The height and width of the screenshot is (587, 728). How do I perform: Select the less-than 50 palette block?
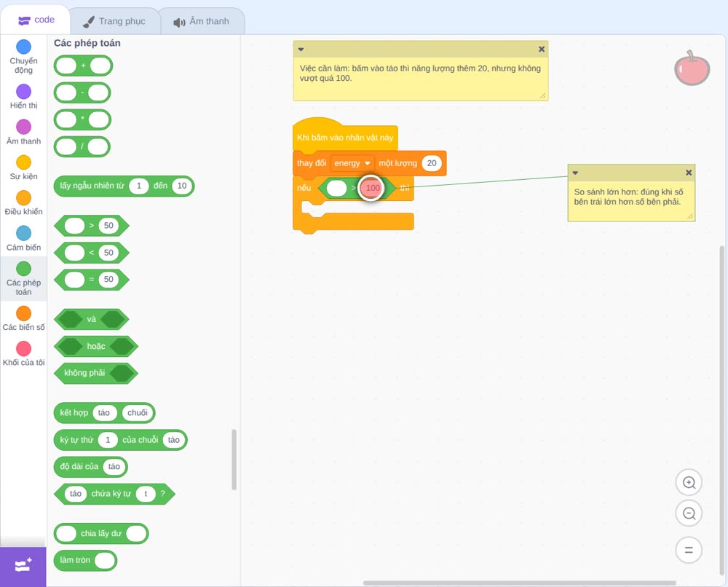pyautogui.click(x=92, y=253)
